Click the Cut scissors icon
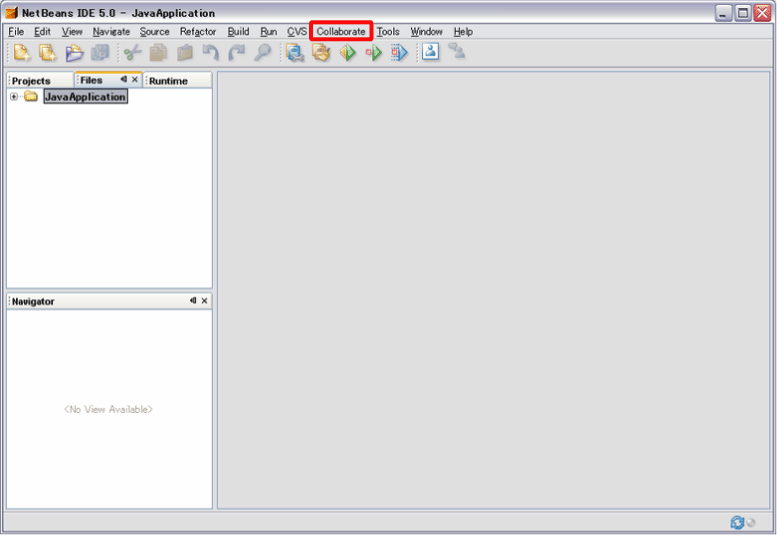Screen dimensions: 777x537 point(132,53)
